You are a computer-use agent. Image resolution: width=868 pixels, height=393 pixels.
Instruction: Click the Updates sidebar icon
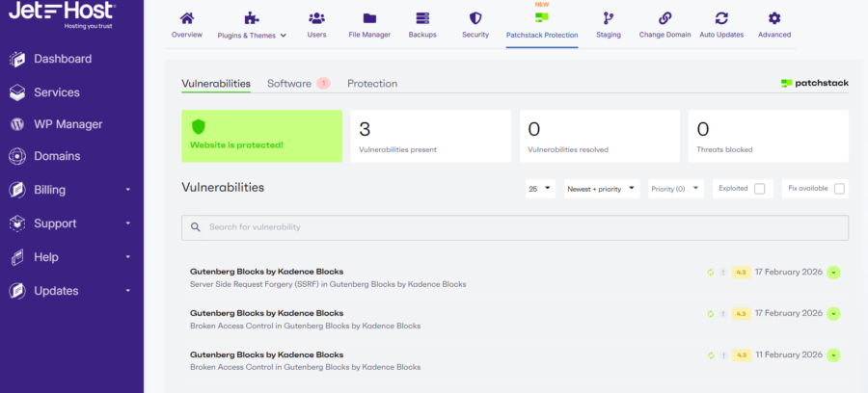(17, 291)
